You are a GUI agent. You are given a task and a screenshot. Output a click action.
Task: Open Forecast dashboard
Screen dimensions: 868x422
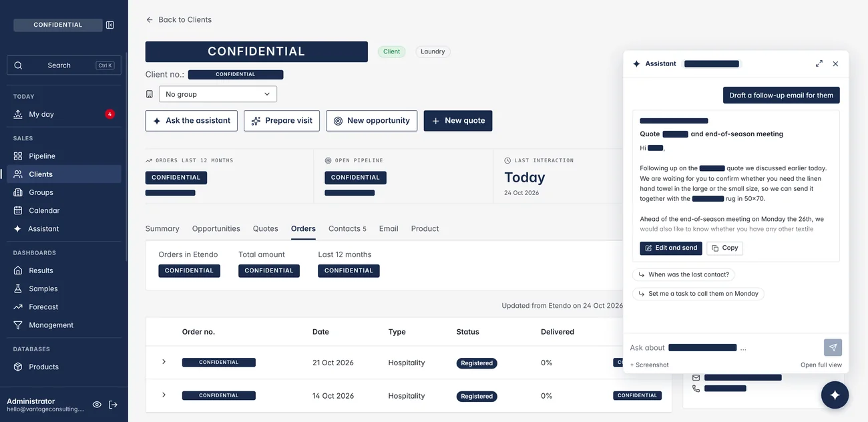point(64,306)
